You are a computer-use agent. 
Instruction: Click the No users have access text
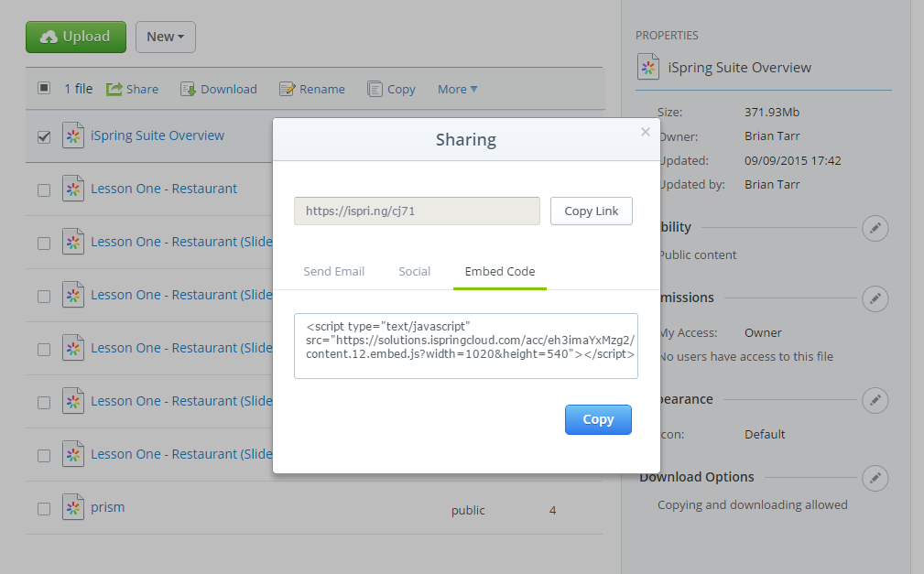click(746, 356)
